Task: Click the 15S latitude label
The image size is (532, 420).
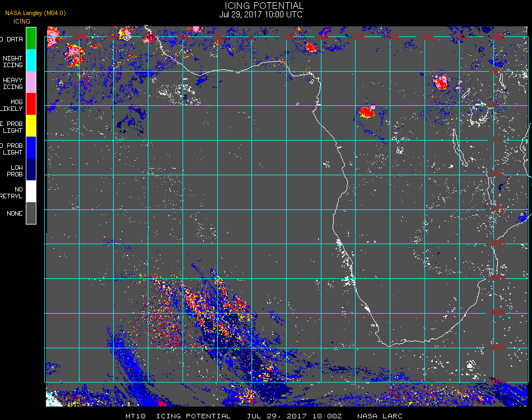Action: [497, 209]
